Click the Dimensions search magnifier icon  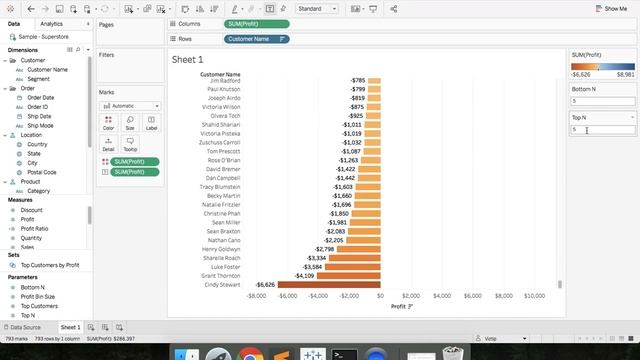click(x=78, y=49)
